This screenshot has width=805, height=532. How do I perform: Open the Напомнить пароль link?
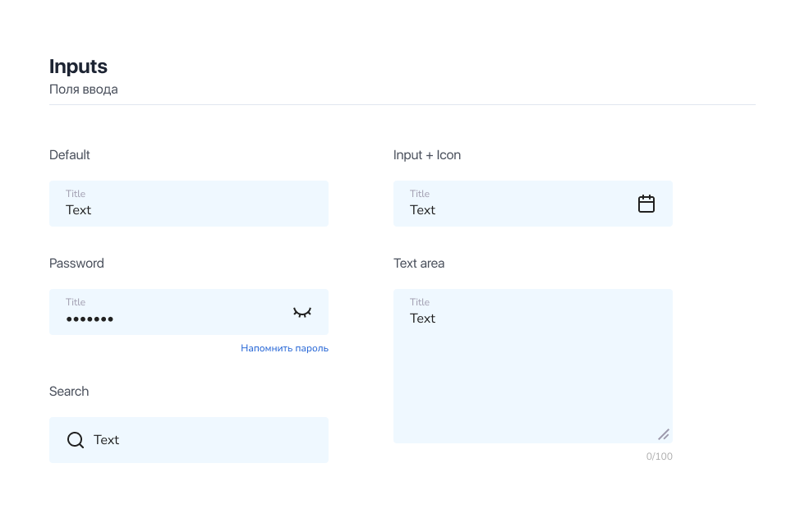[x=284, y=348]
